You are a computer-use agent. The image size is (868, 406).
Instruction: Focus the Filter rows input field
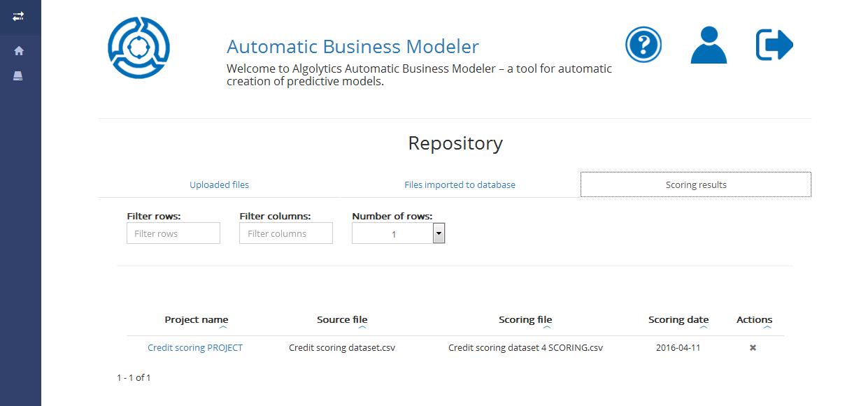[173, 233]
